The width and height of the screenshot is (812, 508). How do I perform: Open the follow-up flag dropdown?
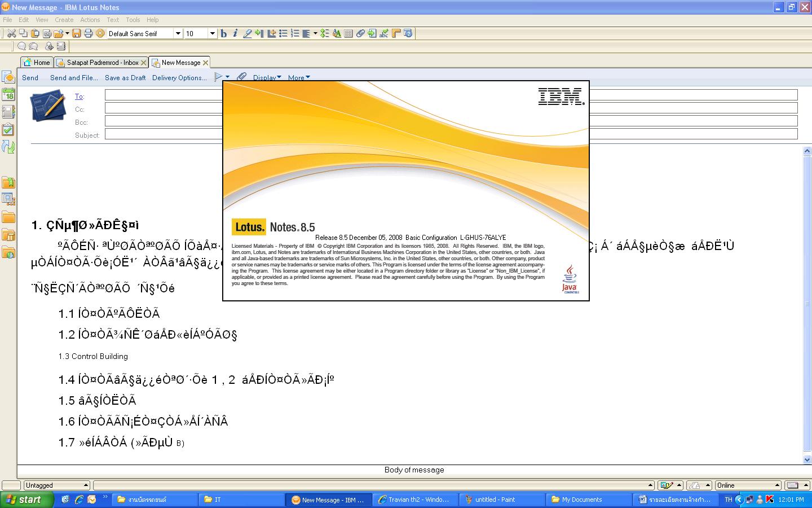click(x=228, y=77)
